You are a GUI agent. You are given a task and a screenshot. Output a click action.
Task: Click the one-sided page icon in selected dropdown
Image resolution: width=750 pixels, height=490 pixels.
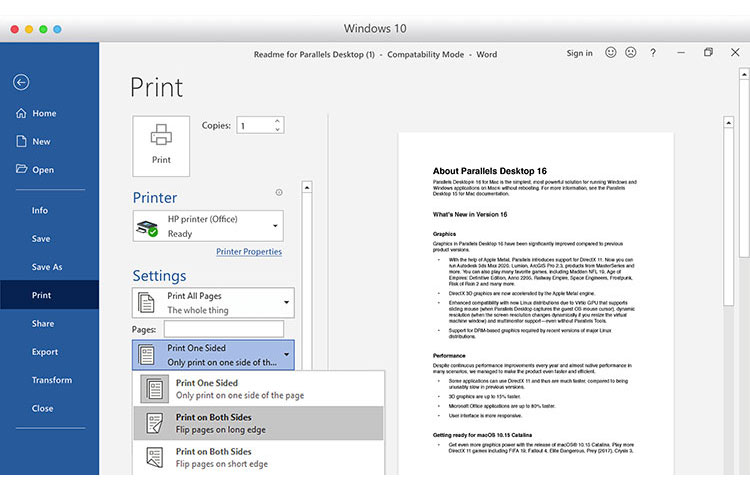point(146,355)
